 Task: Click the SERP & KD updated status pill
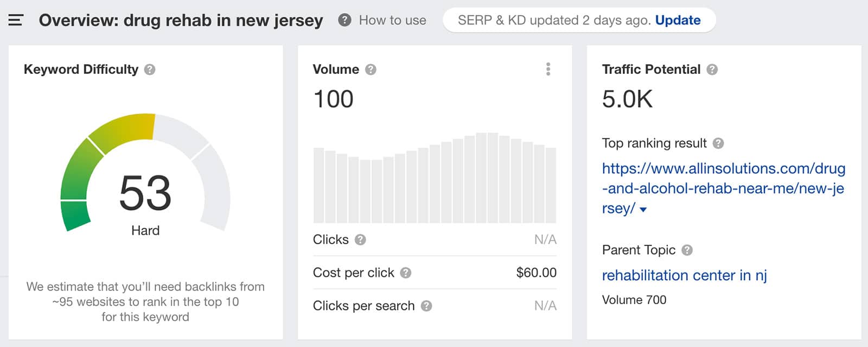point(579,20)
